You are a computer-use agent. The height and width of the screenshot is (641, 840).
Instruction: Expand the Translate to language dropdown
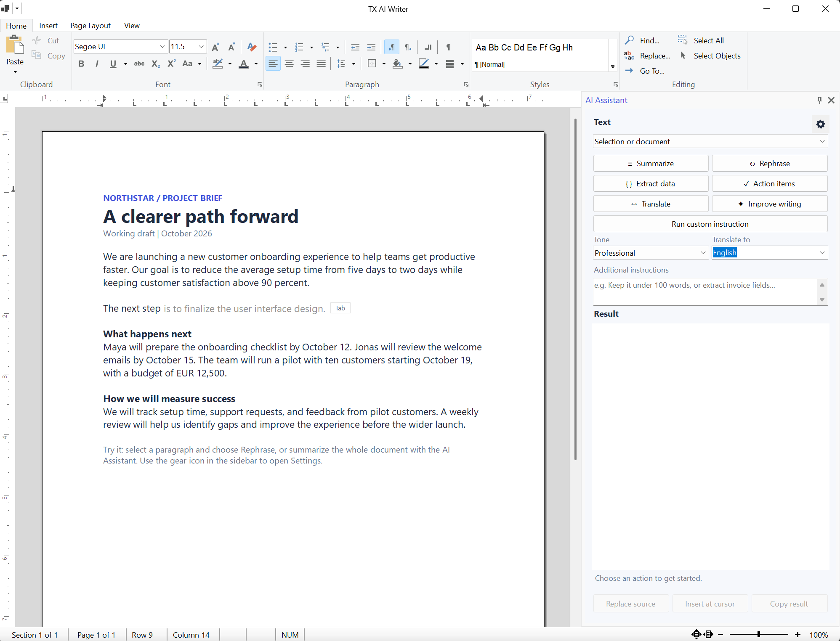click(x=770, y=253)
